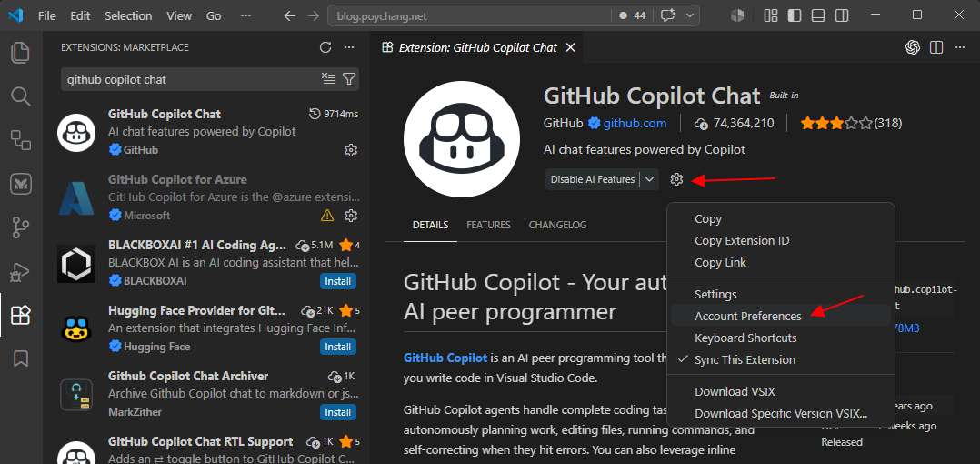
Task: Choose Copy from the context menu
Action: pos(781,219)
